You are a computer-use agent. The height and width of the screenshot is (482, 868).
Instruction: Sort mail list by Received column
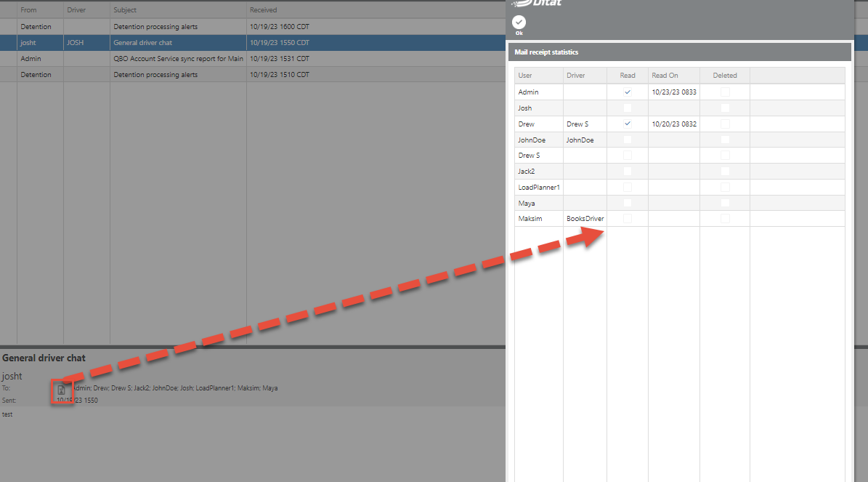pyautogui.click(x=262, y=10)
